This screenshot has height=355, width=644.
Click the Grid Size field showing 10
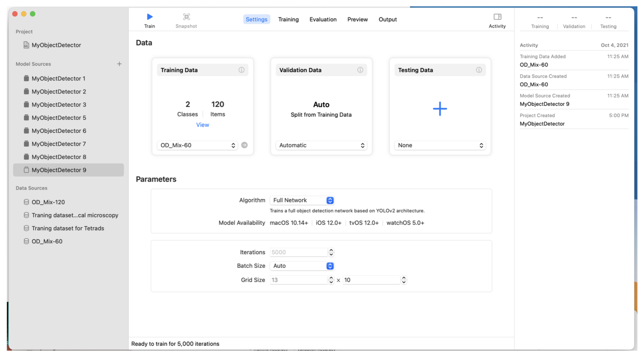371,280
